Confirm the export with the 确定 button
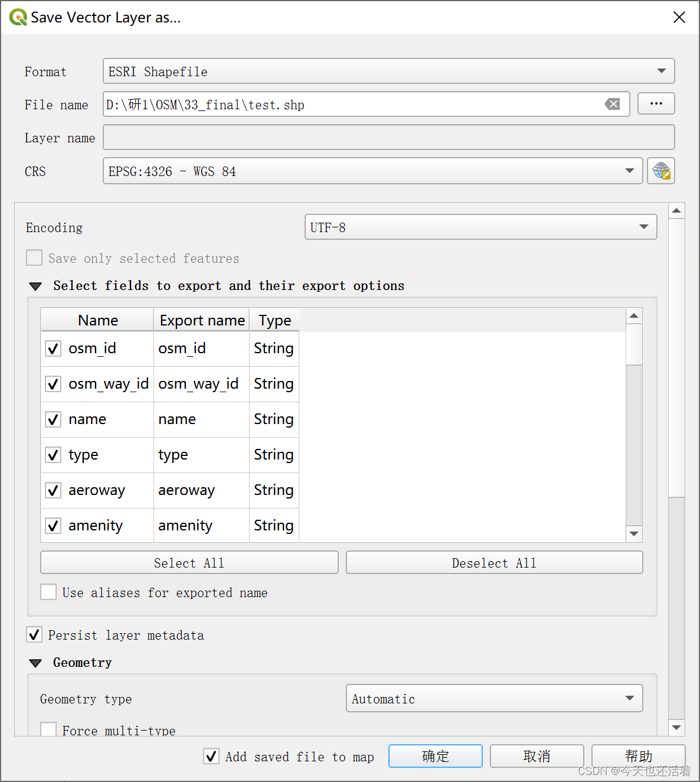 (x=435, y=756)
